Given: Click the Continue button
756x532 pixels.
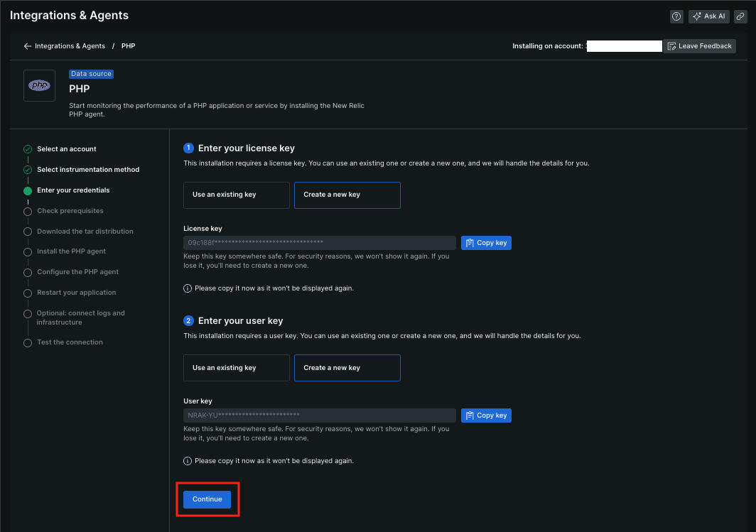Looking at the screenshot, I should click(207, 500).
